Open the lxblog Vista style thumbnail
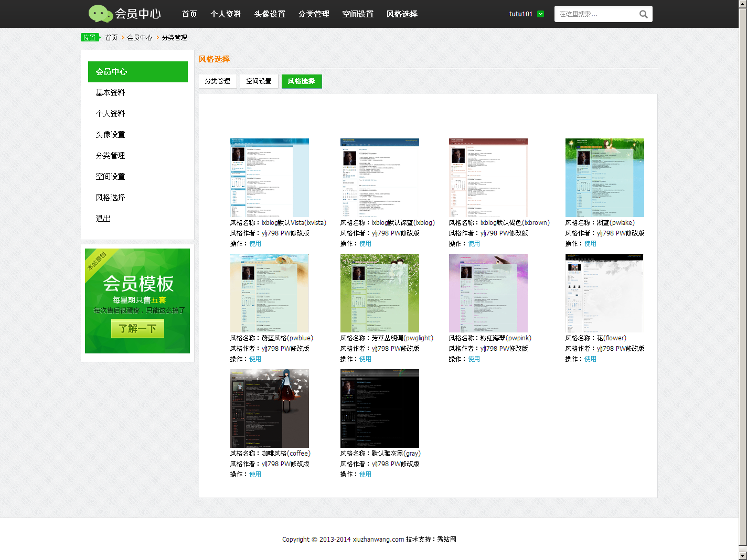Image resolution: width=747 pixels, height=560 pixels. click(270, 178)
